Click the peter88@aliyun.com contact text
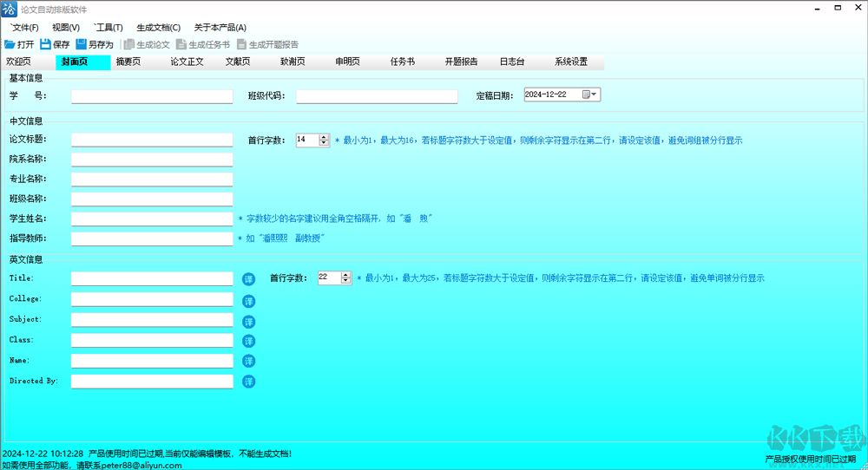 pyautogui.click(x=141, y=466)
